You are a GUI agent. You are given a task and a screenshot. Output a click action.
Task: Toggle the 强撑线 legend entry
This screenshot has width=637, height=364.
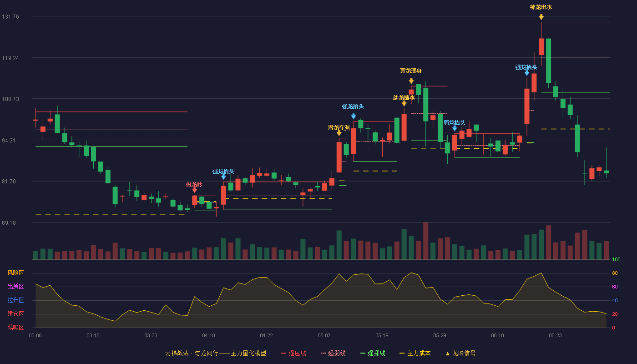point(373,353)
